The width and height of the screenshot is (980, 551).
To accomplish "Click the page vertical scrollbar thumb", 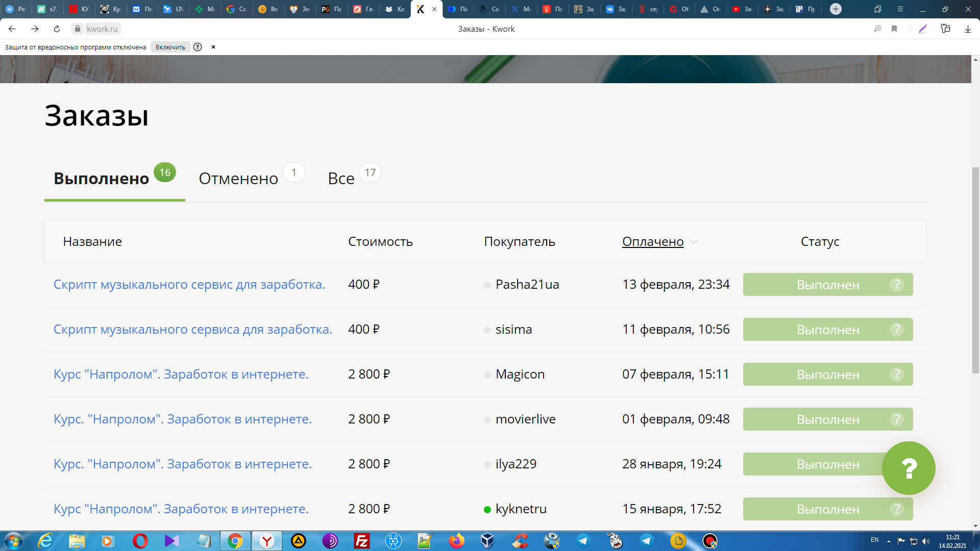I will click(975, 270).
